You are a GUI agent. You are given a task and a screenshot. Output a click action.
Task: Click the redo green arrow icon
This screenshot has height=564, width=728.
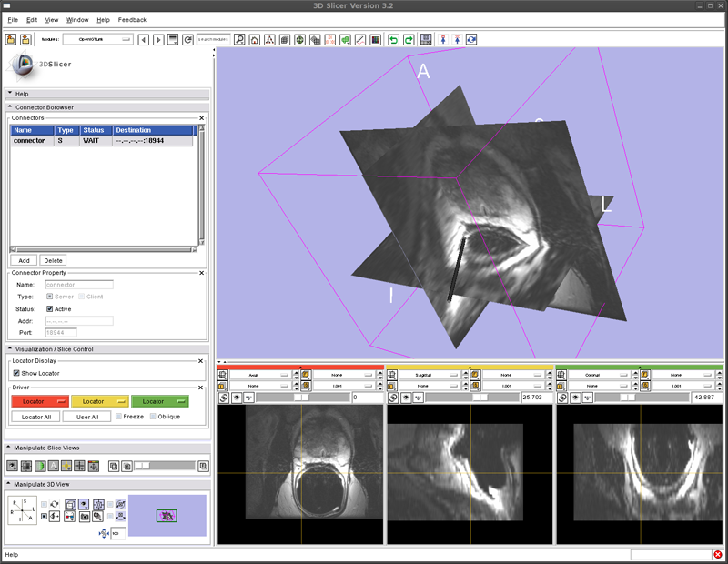pyautogui.click(x=409, y=40)
